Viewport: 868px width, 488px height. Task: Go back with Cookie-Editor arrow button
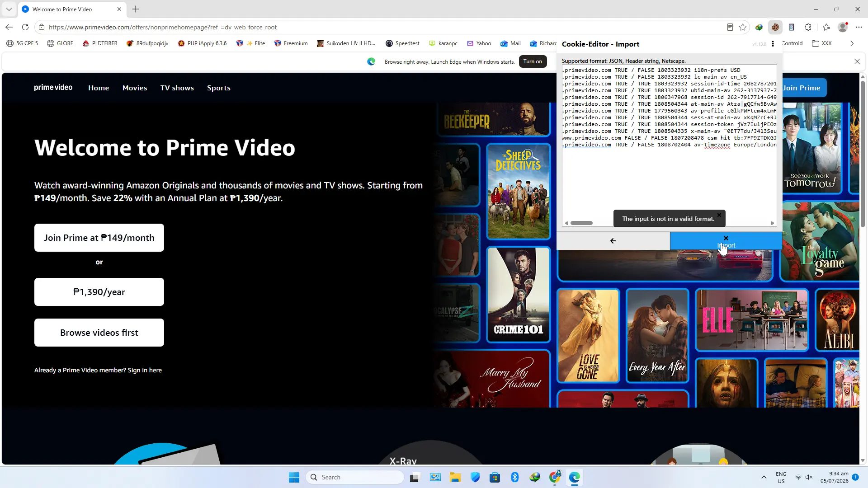pos(613,241)
